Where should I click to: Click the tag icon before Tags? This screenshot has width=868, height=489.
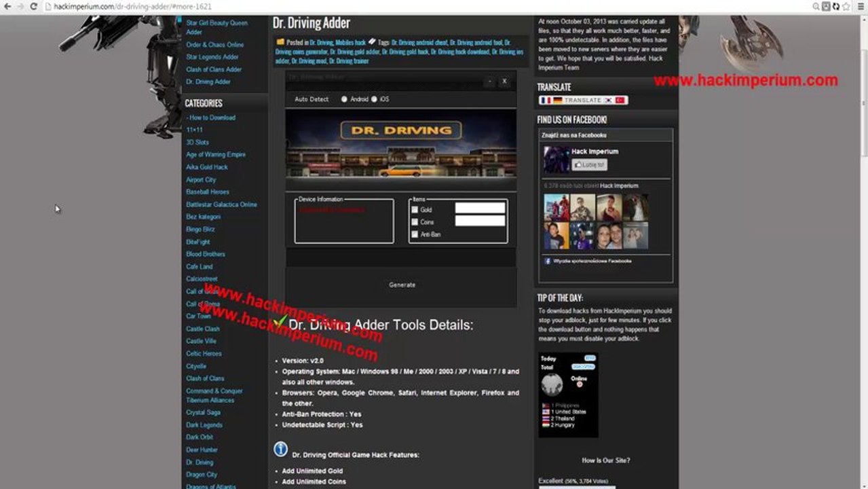372,42
